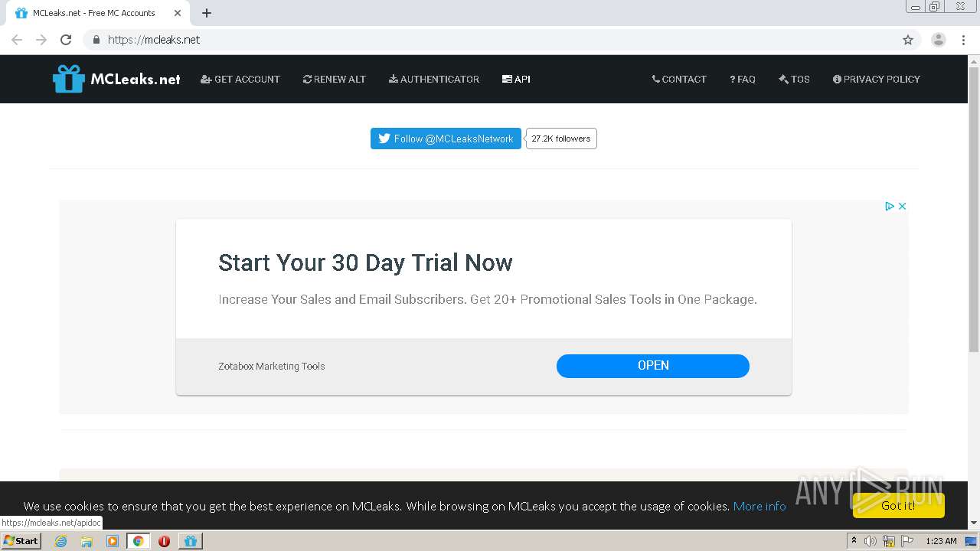Click the ad headline Start Your 30 Day Trial
This screenshot has width=980, height=551.
365,262
